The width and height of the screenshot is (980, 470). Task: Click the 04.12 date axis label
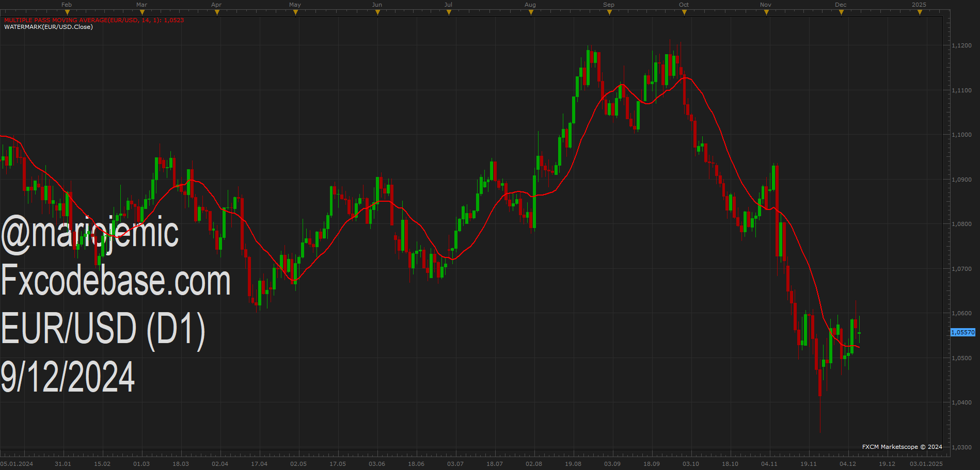pos(848,464)
